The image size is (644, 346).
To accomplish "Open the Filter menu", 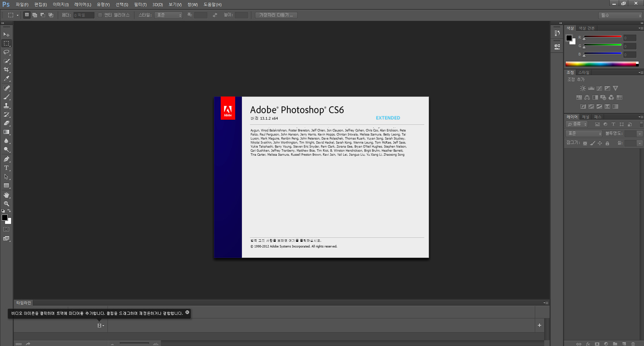I will coord(140,4).
